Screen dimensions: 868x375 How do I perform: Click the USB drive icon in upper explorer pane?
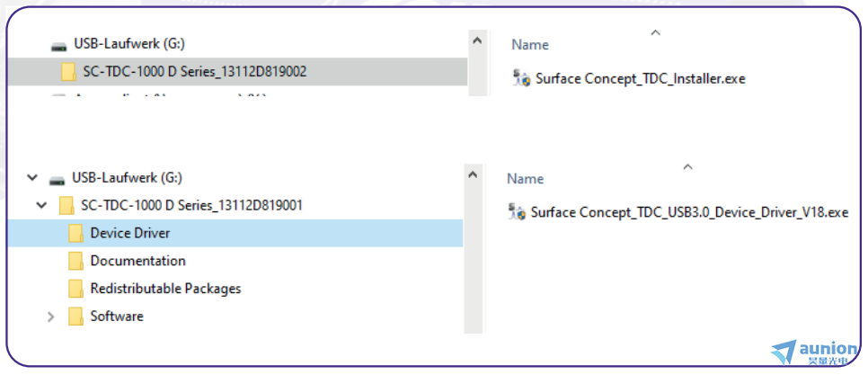(58, 46)
